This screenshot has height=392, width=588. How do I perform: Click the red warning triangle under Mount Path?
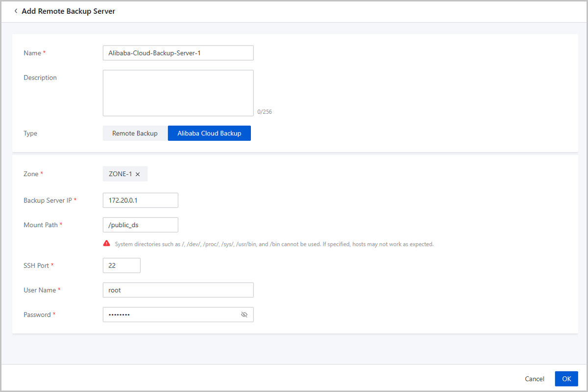click(107, 244)
